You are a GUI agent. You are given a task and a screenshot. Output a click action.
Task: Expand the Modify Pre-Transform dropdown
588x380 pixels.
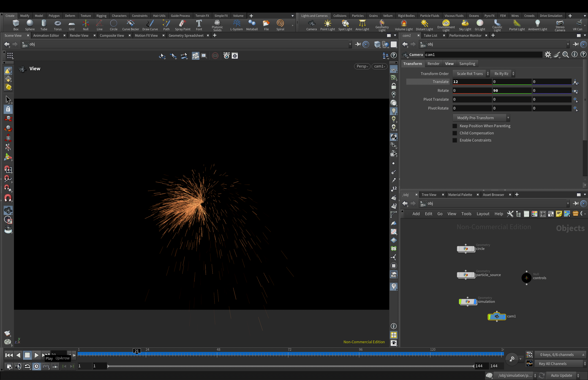[481, 118]
